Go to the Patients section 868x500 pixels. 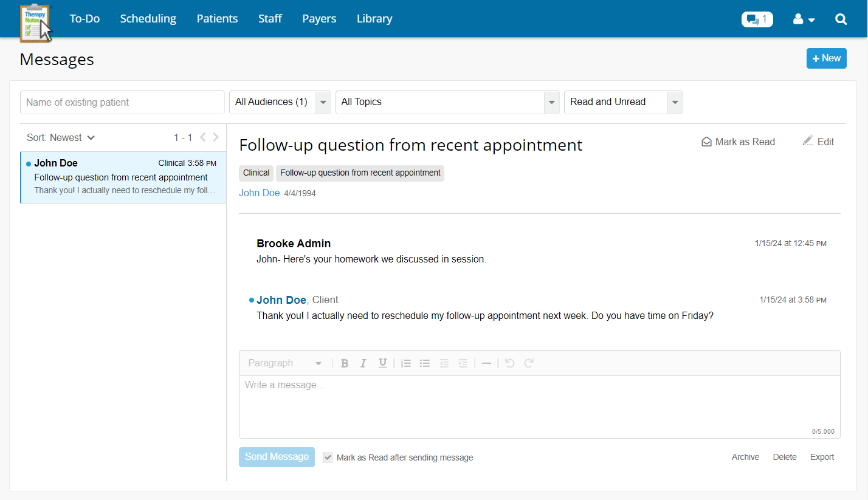(217, 19)
